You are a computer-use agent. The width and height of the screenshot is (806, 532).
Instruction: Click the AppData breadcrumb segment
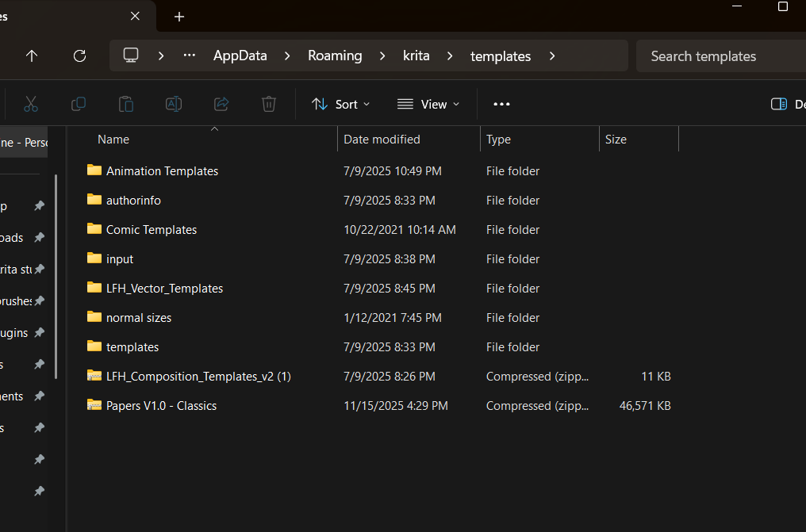coord(240,55)
